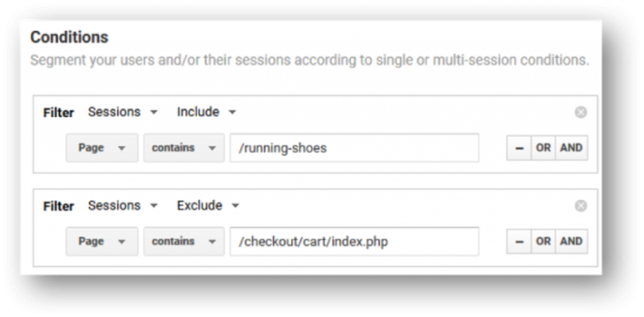Add AND condition to checkout cart row
Viewport: 644px width, 317px height.
coord(571,242)
